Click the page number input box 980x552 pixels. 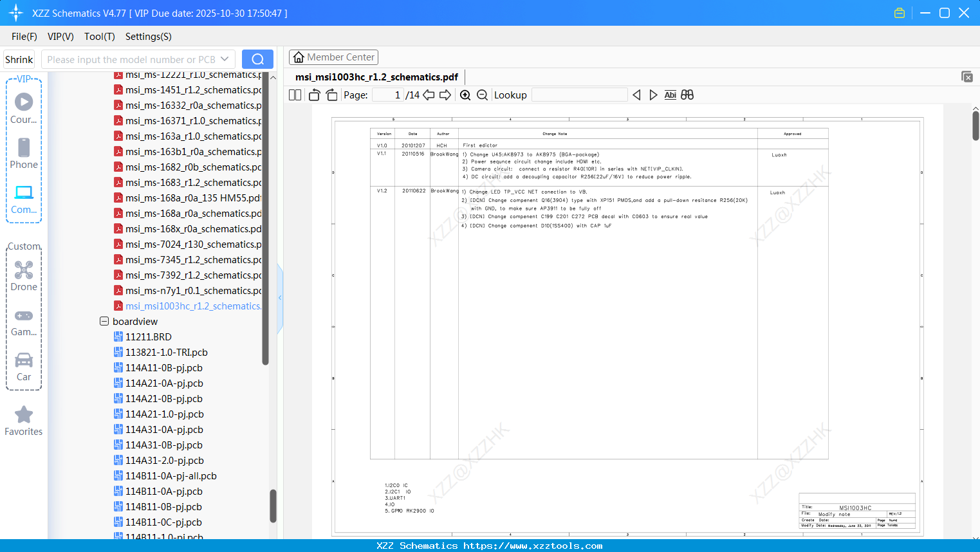click(x=387, y=95)
